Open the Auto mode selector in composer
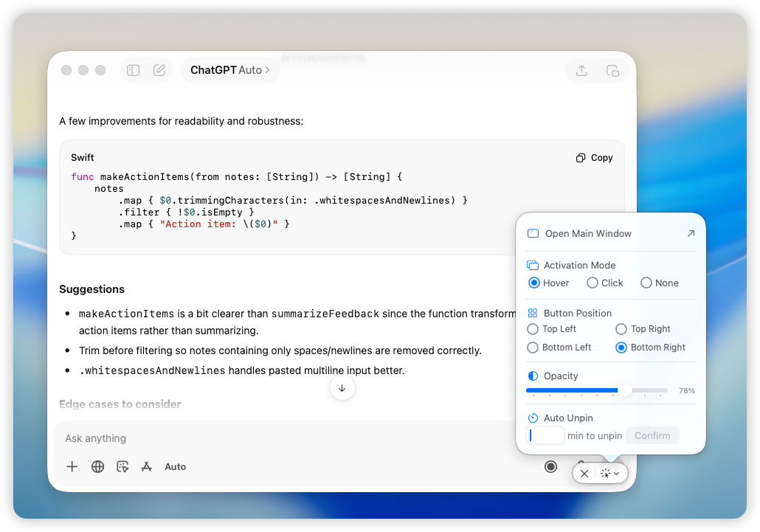 [x=175, y=466]
